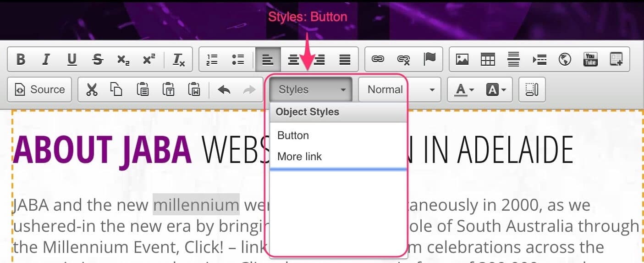Viewport: 644px width, 263px height.
Task: Paste from clipboard
Action: point(143,90)
